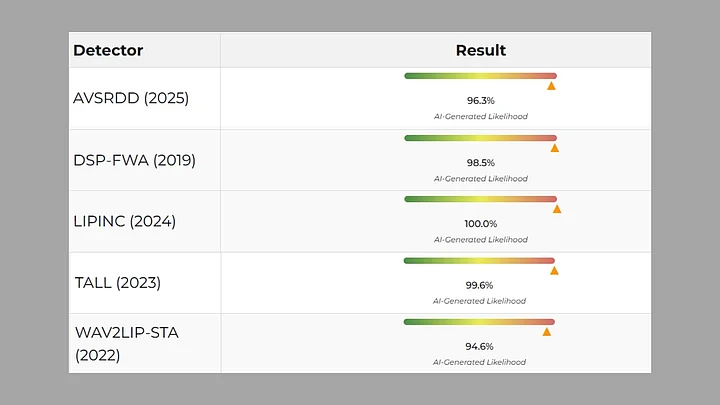The image size is (720, 405).
Task: Select the DSP-FWA (2019) detector name
Action: tap(134, 160)
